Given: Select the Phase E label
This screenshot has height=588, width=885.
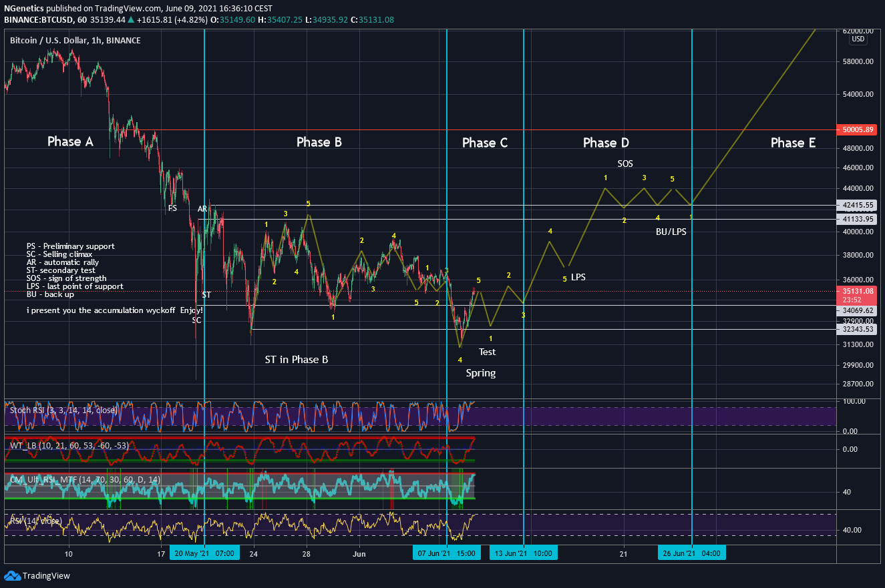Looking at the screenshot, I should pos(793,142).
